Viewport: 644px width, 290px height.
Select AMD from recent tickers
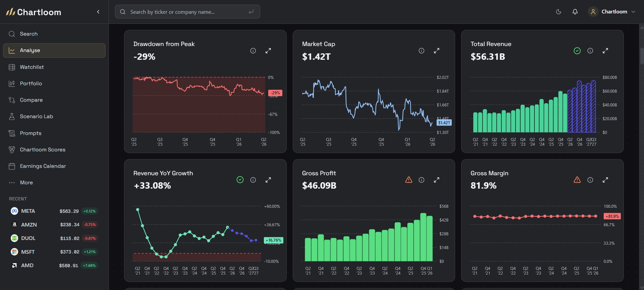[54, 265]
